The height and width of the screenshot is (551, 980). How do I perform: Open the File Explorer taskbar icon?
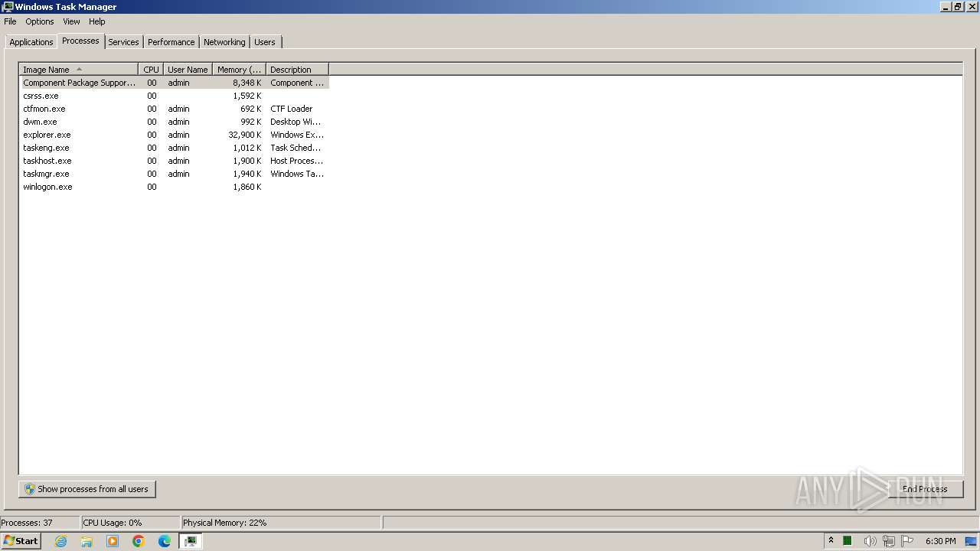coord(87,541)
